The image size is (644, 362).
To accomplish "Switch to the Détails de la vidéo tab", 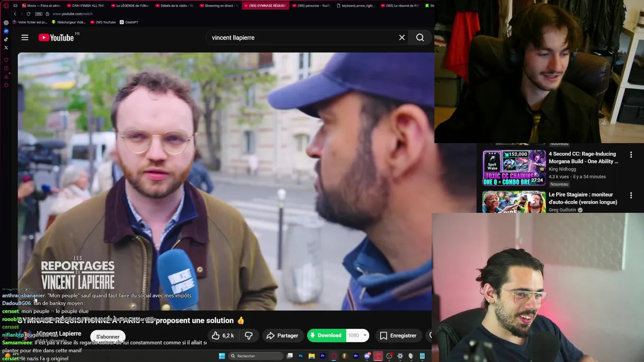I will (x=175, y=6).
